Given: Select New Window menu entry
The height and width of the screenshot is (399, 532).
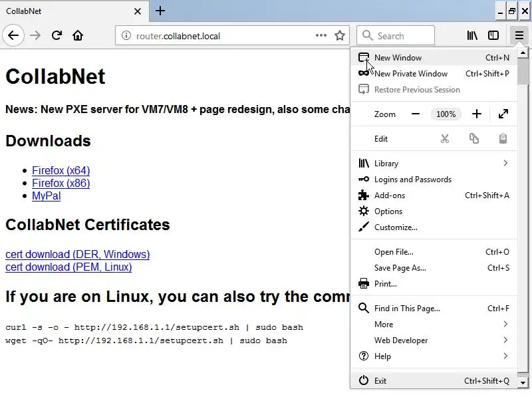Looking at the screenshot, I should (x=434, y=58).
